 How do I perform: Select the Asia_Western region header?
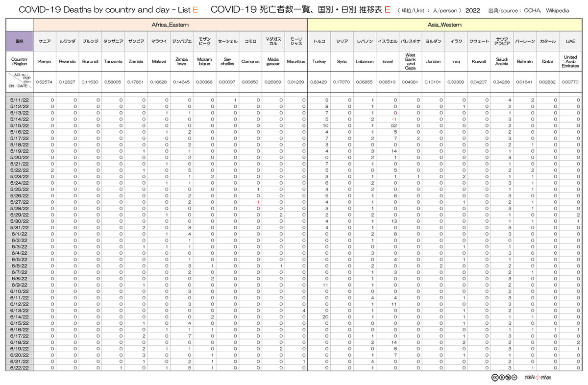[x=445, y=24]
